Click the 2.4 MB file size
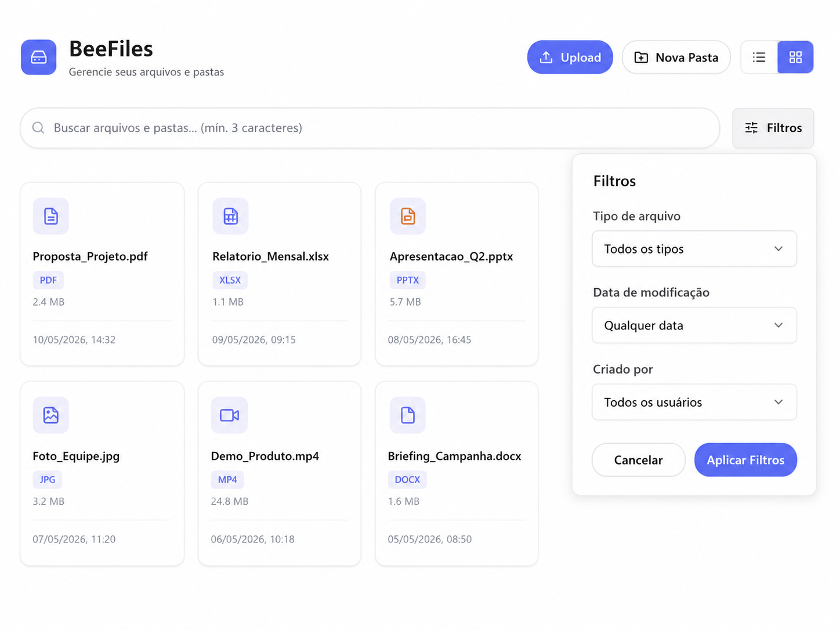840x630 pixels. [x=49, y=302]
